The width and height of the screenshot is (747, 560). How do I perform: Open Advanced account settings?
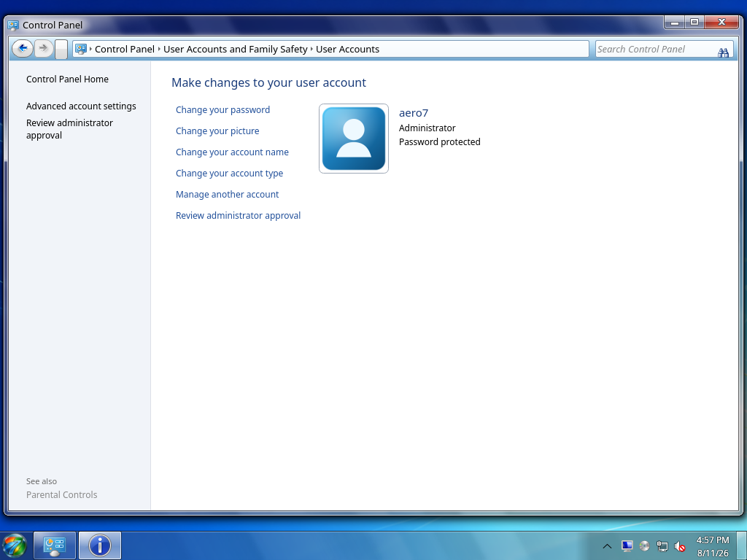tap(81, 106)
